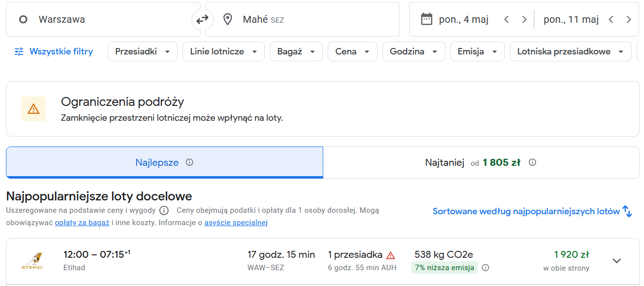Click the 12:00 – 07:15 flight time

pos(97,255)
